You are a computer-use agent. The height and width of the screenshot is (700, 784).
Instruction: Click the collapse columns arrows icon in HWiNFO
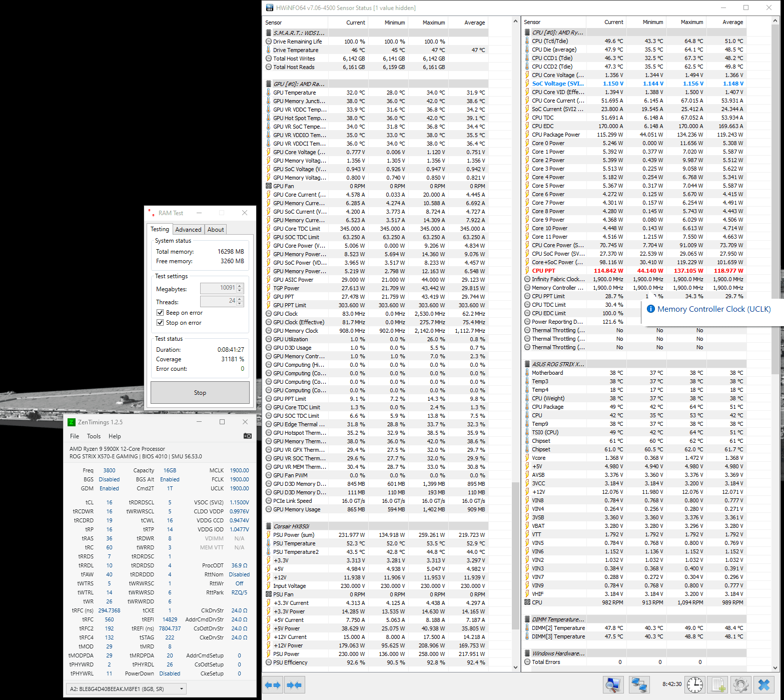[294, 685]
